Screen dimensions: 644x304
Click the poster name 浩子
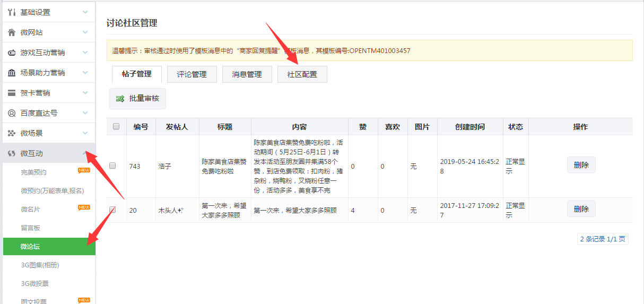(x=166, y=167)
